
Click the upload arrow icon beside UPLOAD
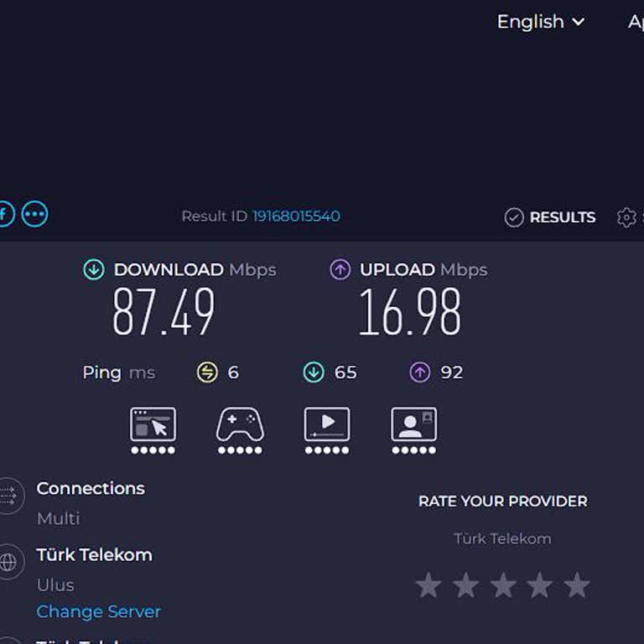[x=340, y=270]
